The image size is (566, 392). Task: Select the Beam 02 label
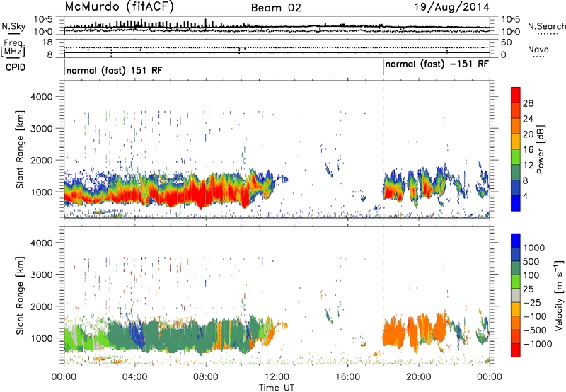[x=276, y=8]
